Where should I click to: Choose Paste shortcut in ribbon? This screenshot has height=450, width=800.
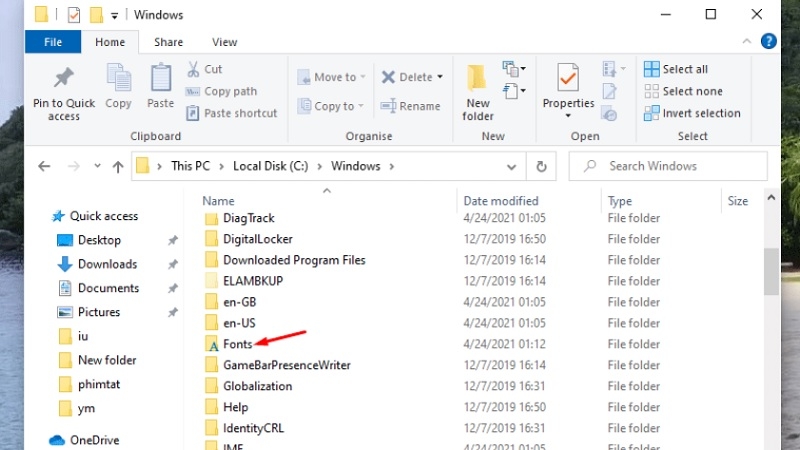click(231, 113)
